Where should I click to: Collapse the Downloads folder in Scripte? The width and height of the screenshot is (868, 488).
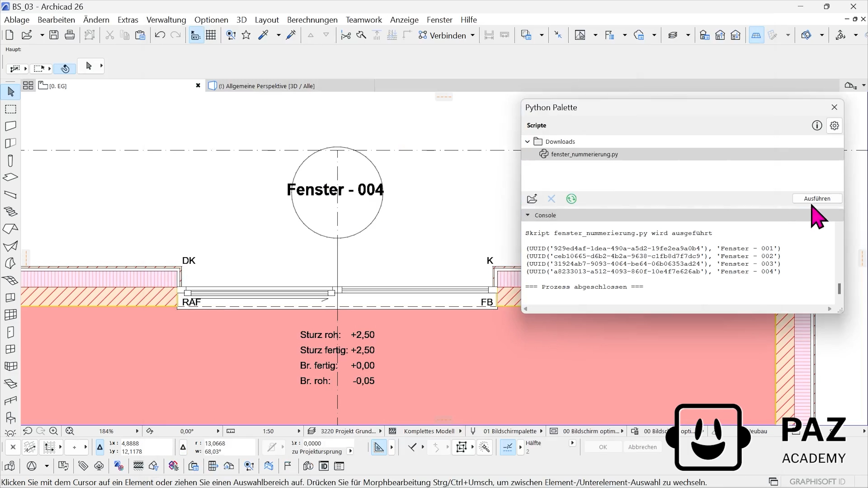[528, 141]
